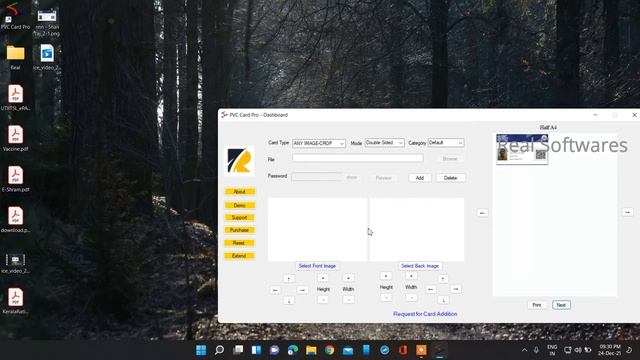640x360 pixels.
Task: Click the Reset sidebar button
Action: (239, 243)
